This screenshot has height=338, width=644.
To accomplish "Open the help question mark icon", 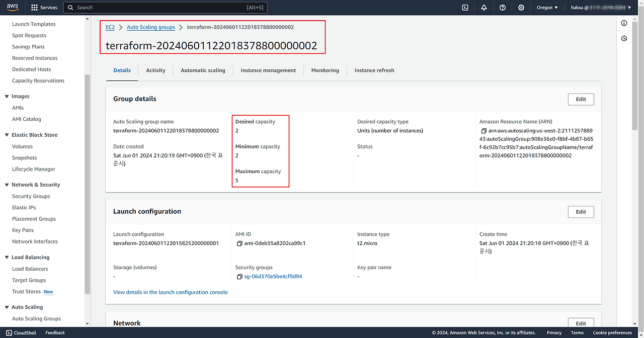I will (503, 8).
